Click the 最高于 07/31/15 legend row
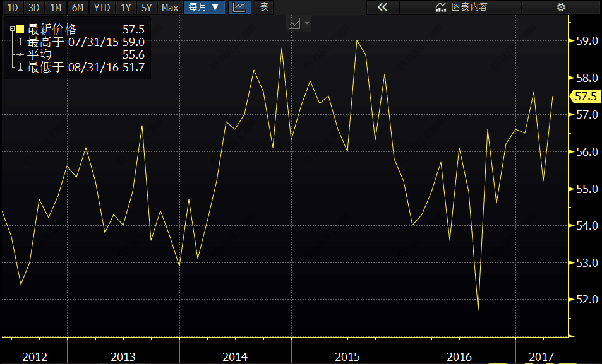This screenshot has height=364, width=602. click(x=81, y=42)
